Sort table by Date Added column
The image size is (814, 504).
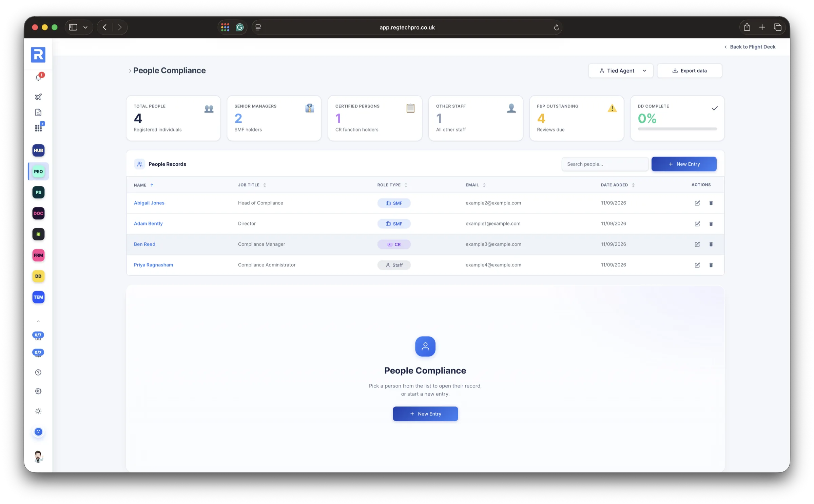coord(618,185)
